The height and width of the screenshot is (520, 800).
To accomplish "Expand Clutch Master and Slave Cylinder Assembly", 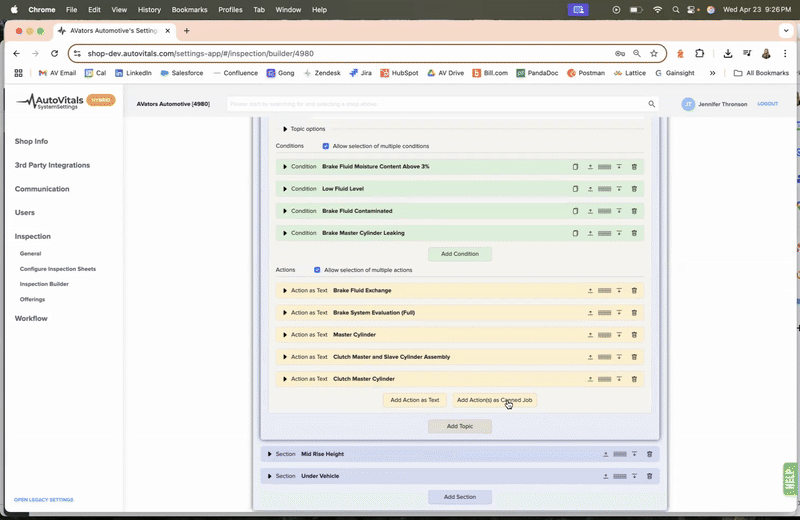I will (285, 357).
